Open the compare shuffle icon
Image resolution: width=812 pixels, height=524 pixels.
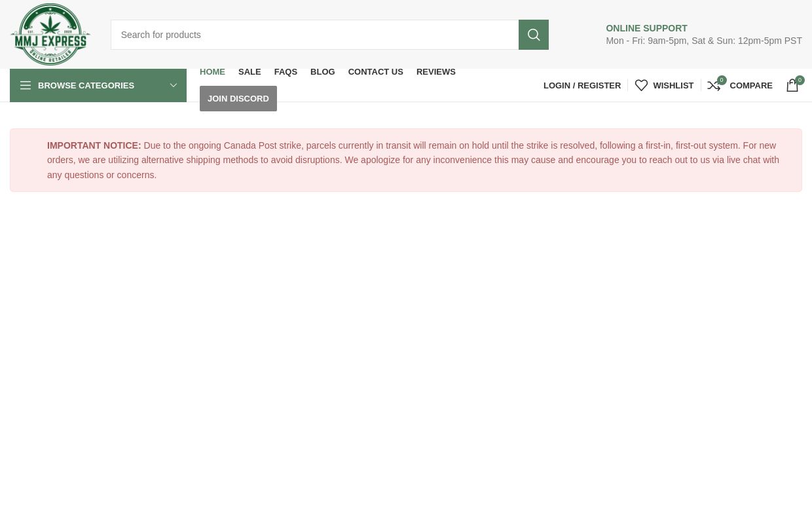(714, 85)
